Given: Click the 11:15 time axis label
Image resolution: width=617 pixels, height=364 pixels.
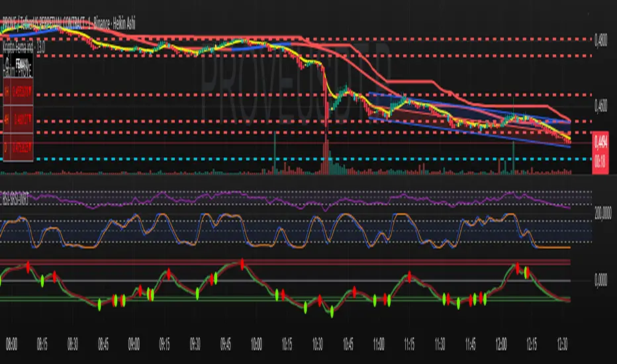Looking at the screenshot, I should tap(409, 345).
